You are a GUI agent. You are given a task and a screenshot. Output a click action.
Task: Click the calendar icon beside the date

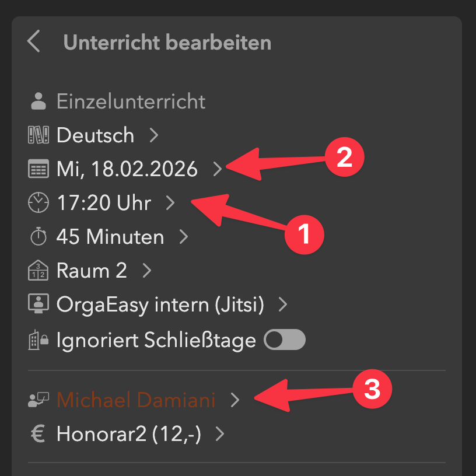(38, 169)
